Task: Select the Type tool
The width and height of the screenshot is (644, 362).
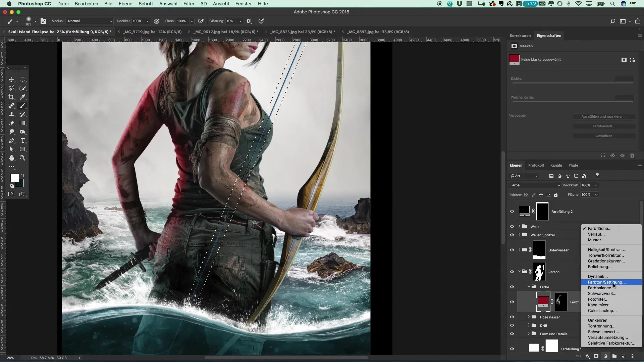Action: [22, 140]
